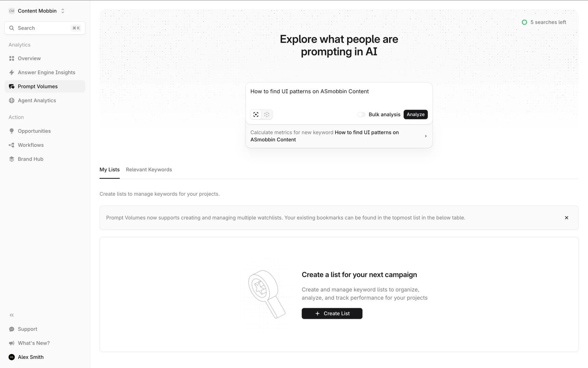The height and width of the screenshot is (368, 588).
Task: Collapse the sidebar with double chevron
Action: point(12,315)
